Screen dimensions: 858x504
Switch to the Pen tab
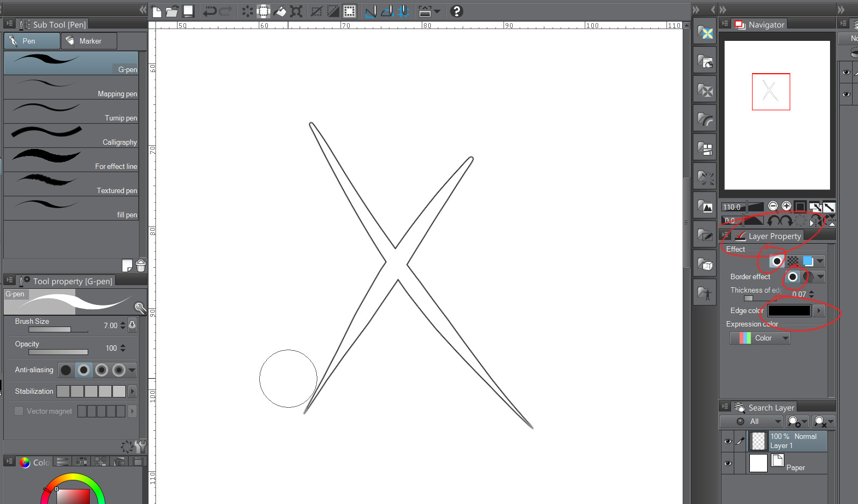point(32,41)
